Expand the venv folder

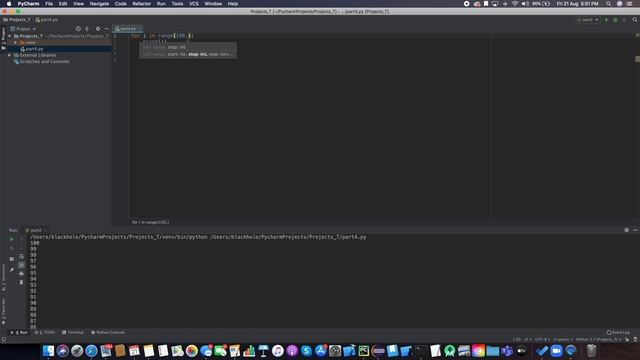coord(16,42)
